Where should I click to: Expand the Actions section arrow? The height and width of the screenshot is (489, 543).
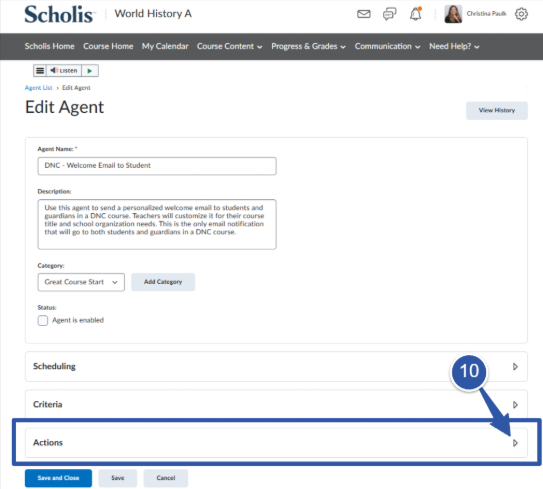coord(515,443)
